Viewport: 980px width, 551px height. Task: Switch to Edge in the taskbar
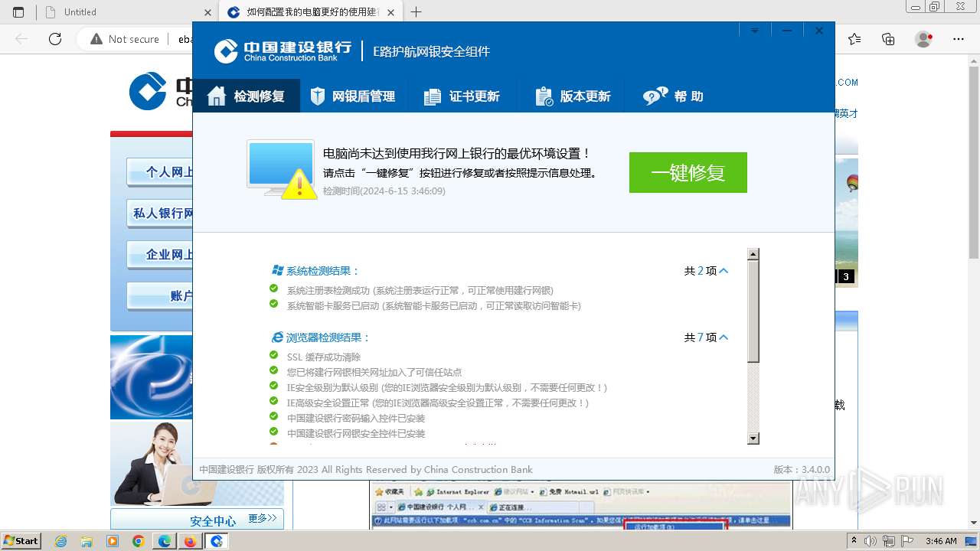165,541
